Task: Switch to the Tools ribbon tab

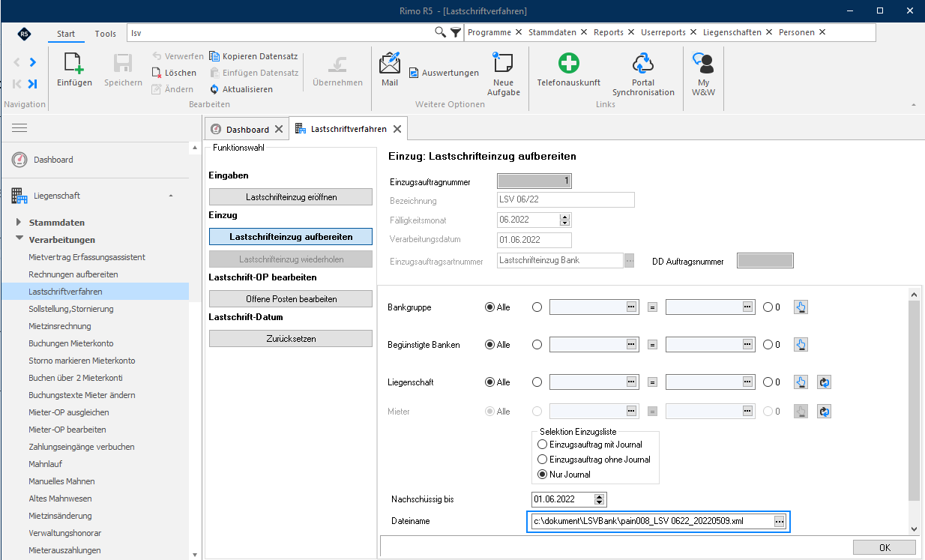Action: tap(106, 34)
